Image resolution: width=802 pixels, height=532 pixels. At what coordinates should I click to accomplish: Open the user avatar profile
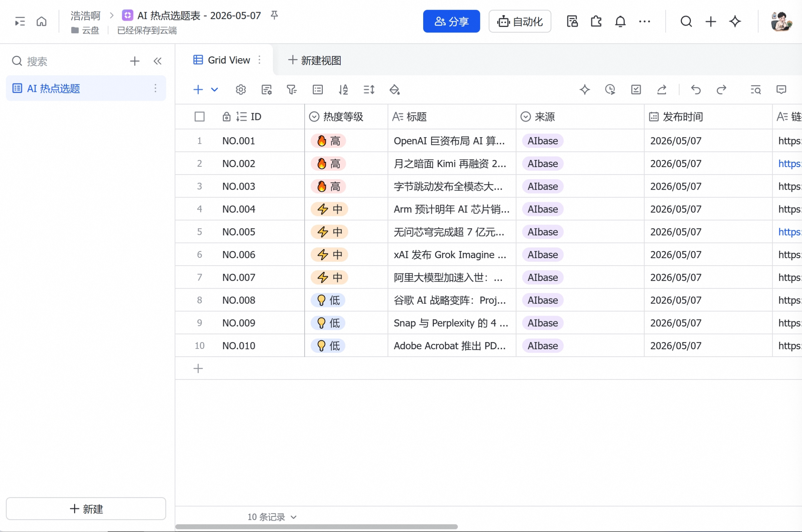[781, 21]
